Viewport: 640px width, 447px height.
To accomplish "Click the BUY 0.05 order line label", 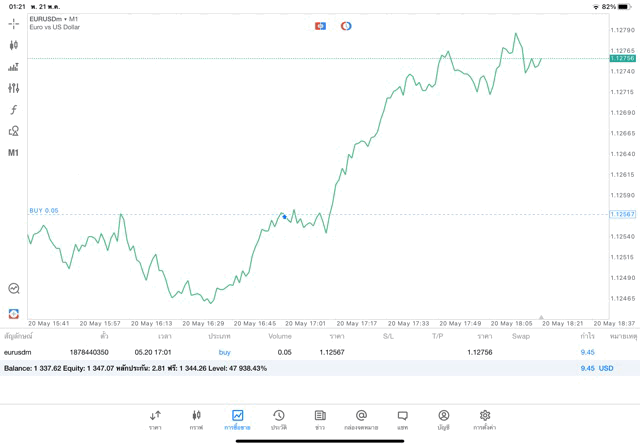I will [x=44, y=211].
